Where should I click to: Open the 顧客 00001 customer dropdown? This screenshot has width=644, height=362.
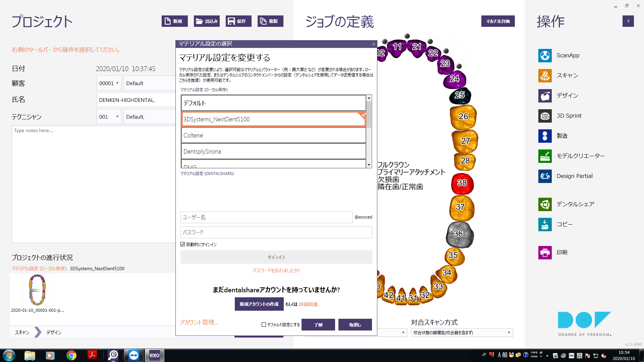(x=109, y=83)
